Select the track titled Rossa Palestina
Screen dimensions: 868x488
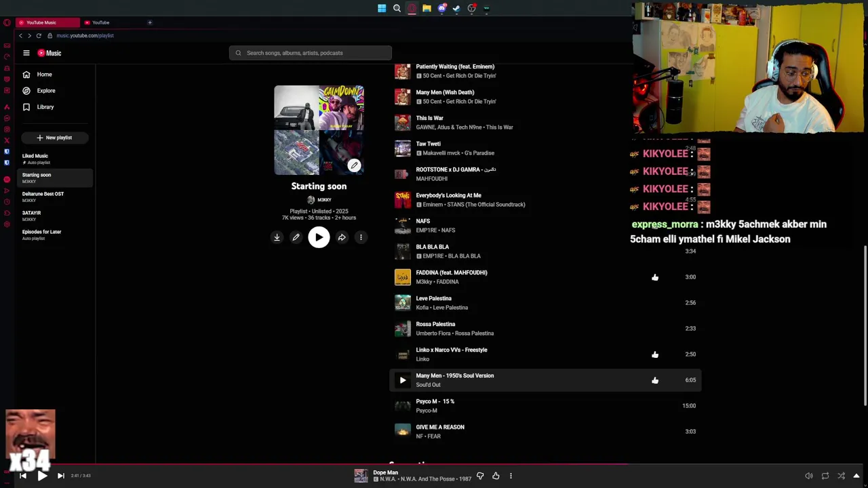tap(435, 324)
